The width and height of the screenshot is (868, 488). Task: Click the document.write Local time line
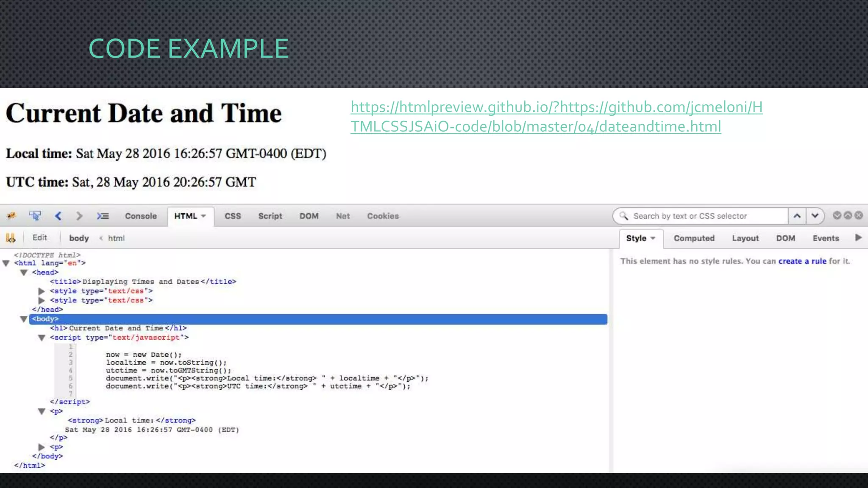(x=267, y=378)
